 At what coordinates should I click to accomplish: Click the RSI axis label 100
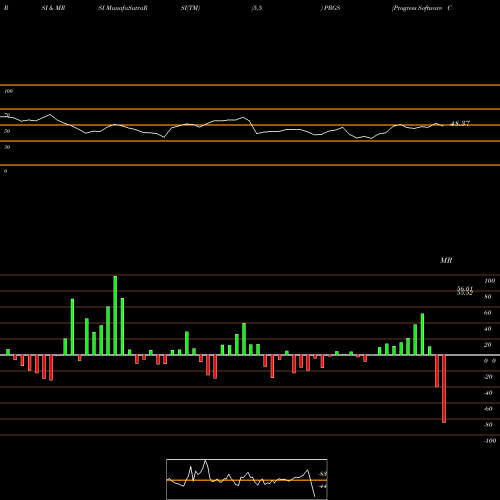click(x=8, y=91)
